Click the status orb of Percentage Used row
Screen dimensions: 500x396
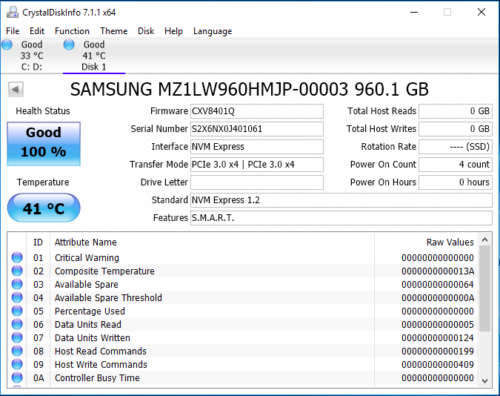click(17, 311)
